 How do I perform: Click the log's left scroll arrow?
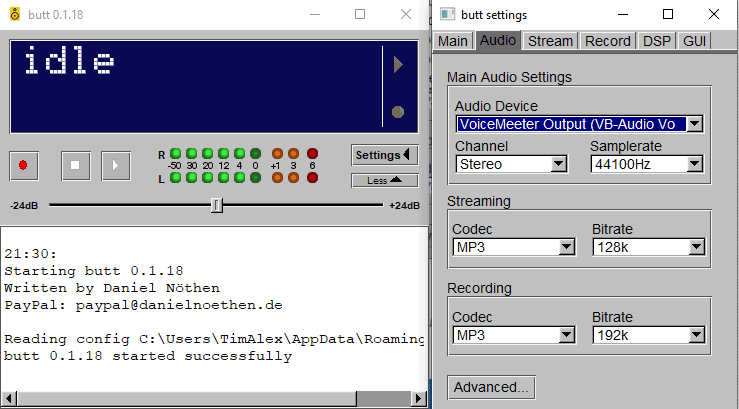coord(8,398)
